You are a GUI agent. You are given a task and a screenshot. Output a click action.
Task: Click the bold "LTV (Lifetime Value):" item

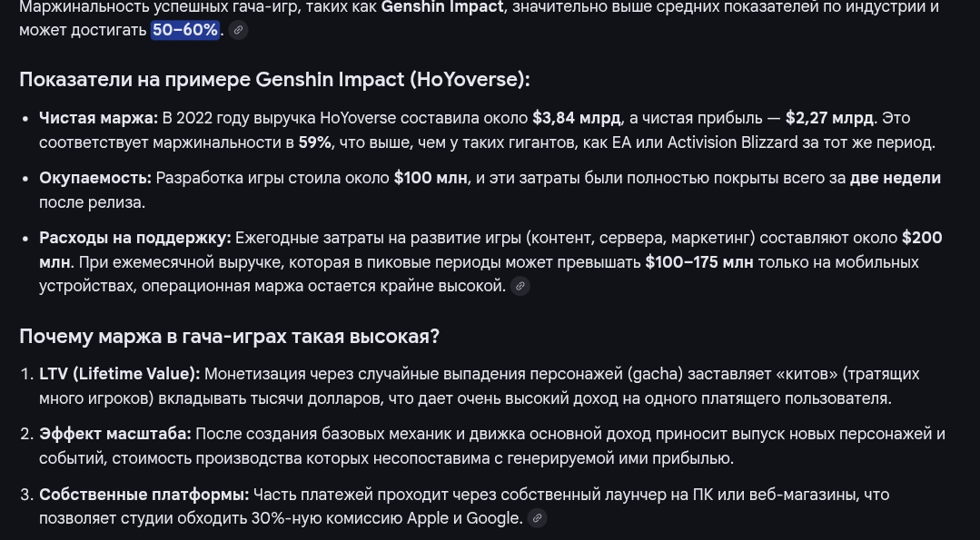(119, 374)
